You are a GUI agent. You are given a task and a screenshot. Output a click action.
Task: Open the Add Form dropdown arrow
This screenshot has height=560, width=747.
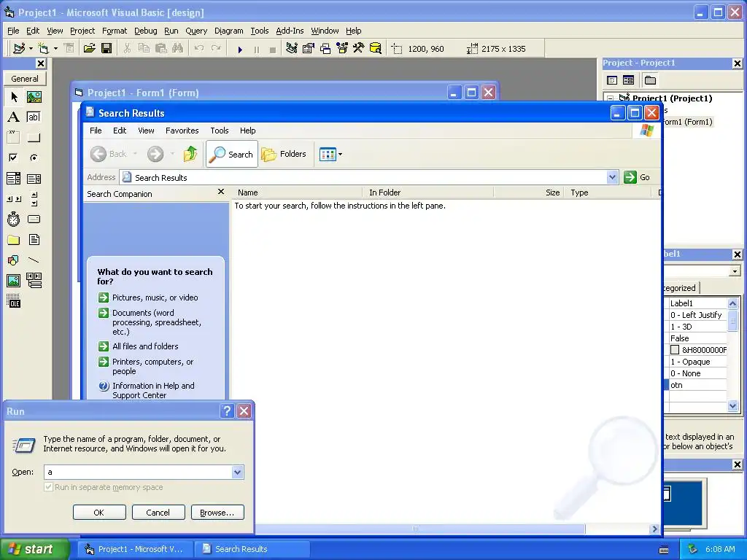55,49
